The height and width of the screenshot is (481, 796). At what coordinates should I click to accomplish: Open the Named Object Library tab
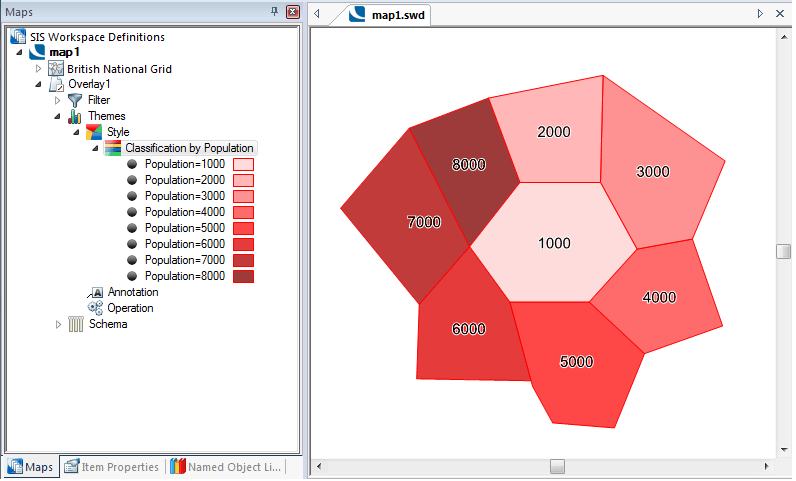click(x=226, y=467)
